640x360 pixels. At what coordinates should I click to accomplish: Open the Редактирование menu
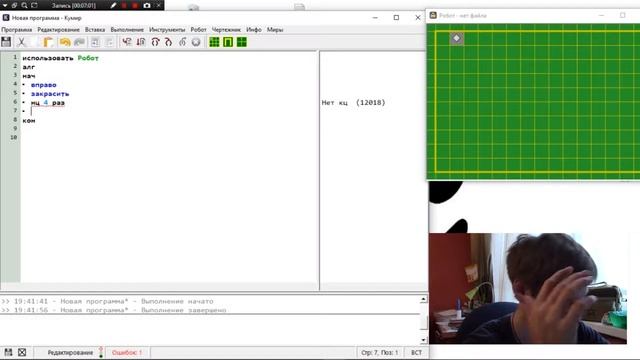pos(58,29)
